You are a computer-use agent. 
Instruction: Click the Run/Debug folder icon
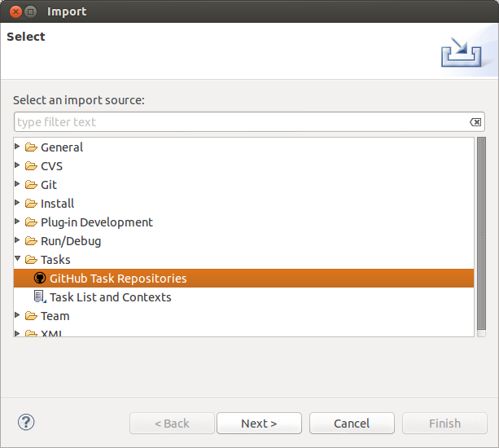point(31,241)
